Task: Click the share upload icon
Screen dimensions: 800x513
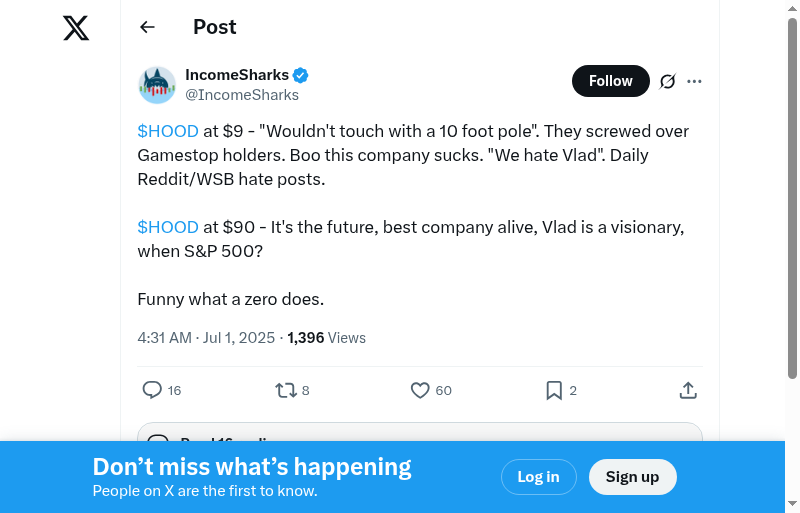Action: [x=688, y=390]
